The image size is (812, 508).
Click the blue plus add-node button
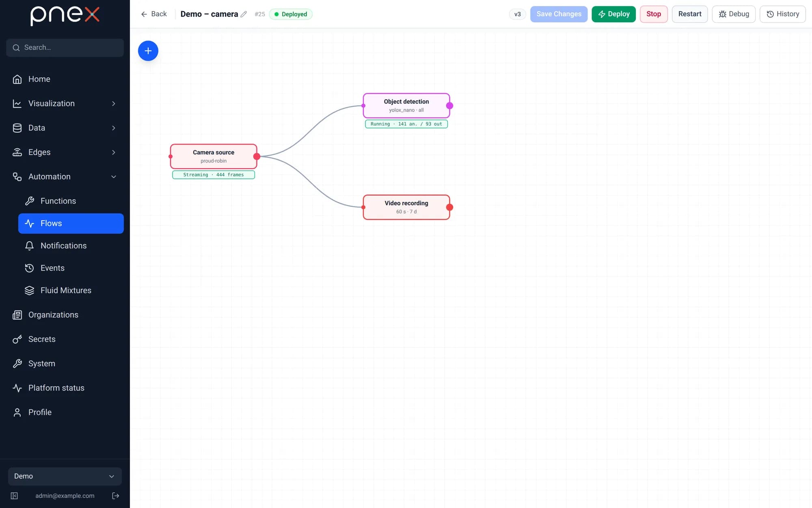(148, 51)
